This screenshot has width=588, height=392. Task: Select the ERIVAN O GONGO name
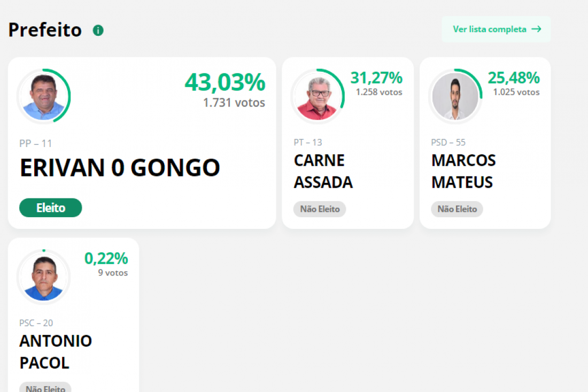[x=120, y=168]
